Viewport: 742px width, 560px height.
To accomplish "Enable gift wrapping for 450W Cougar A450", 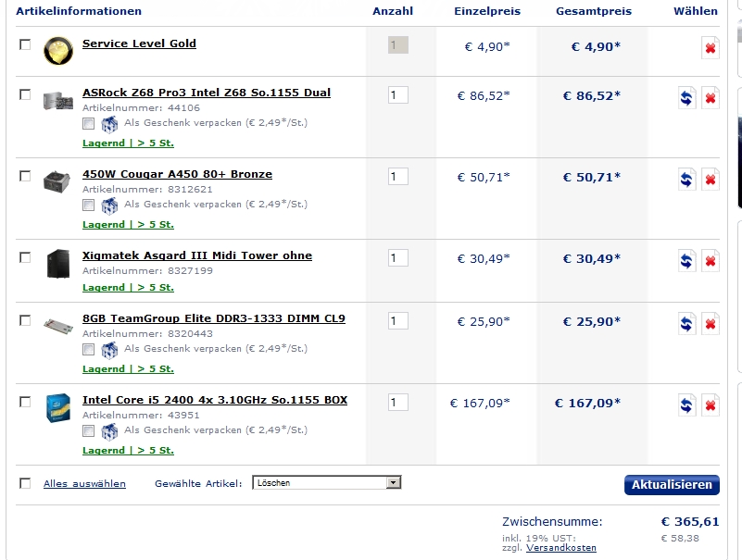I will 89,205.
